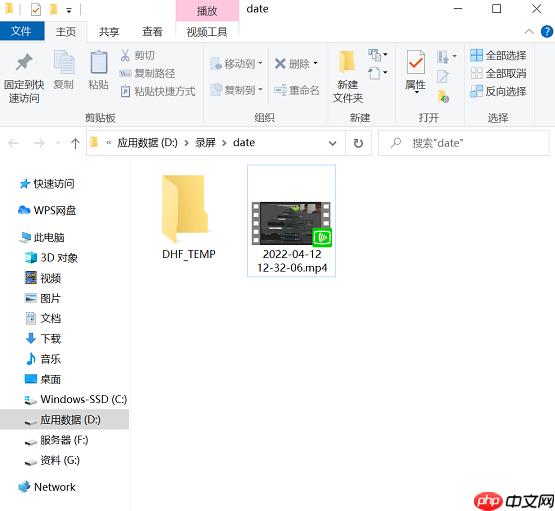Refresh the current folder
The image size is (555, 511).
click(358, 143)
